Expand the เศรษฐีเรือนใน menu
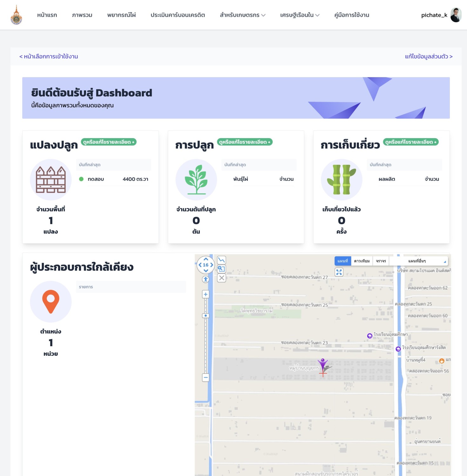 coord(300,15)
